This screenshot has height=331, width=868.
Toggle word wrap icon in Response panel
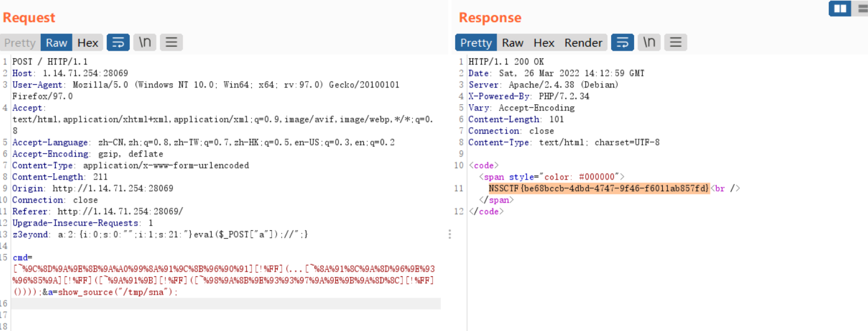coord(623,43)
